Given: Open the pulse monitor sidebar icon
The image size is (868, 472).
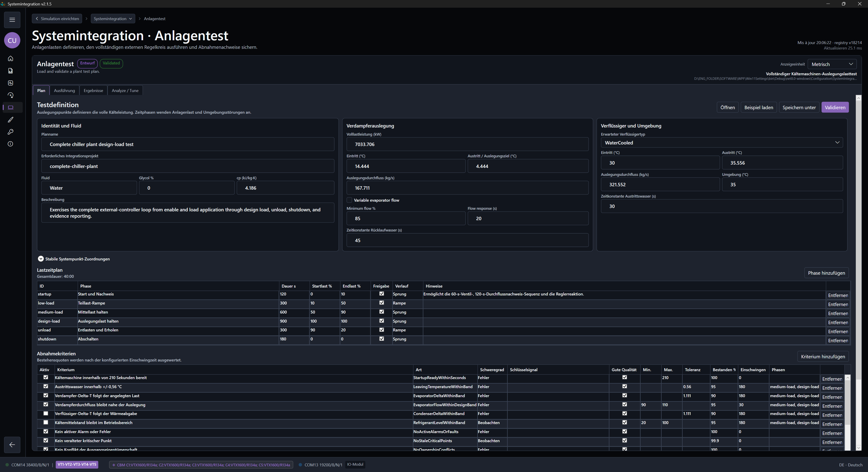Looking at the screenshot, I should [x=10, y=83].
